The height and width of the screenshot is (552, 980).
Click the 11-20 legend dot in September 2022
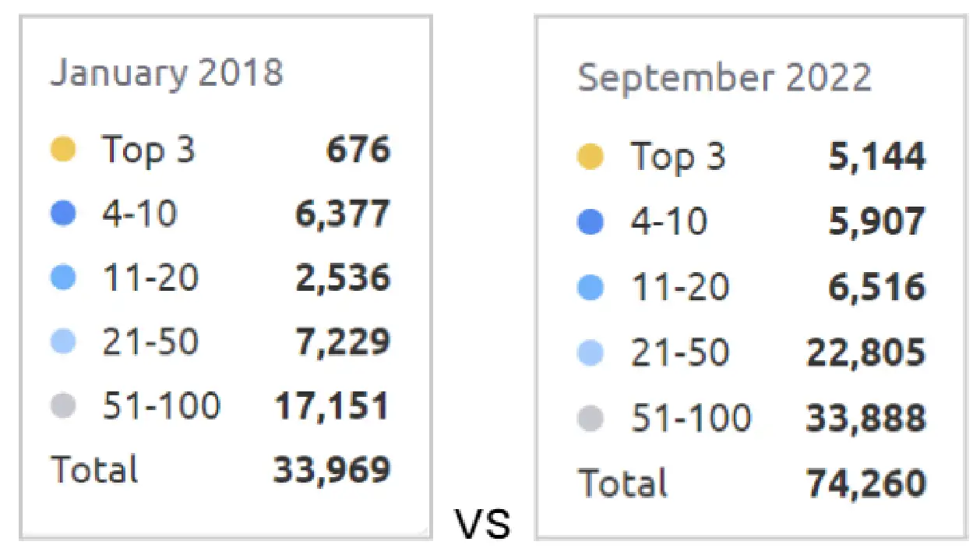590,288
